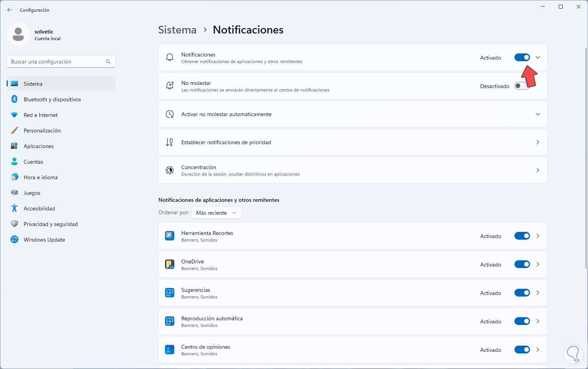Image resolution: width=588 pixels, height=369 pixels.
Task: Click the Herramienta Recortes app icon
Action: (170, 236)
